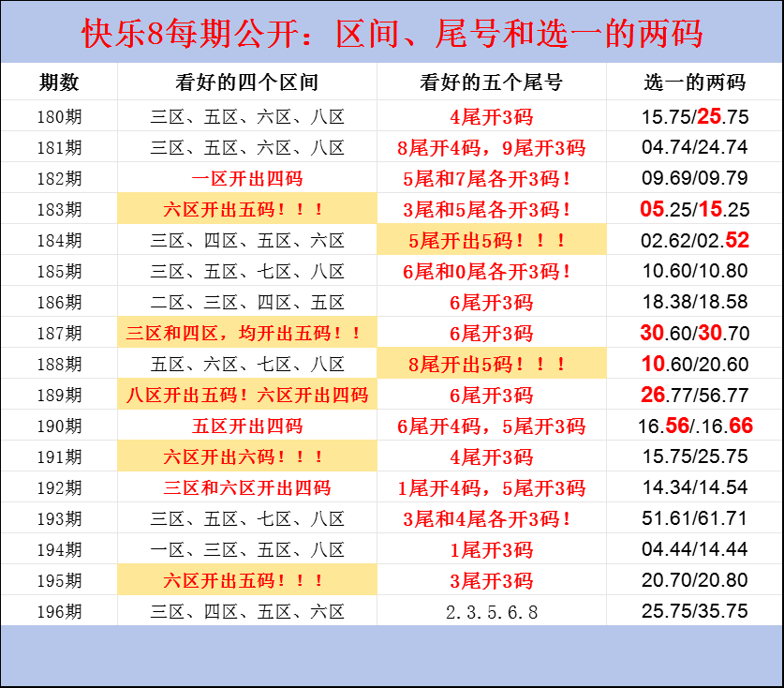
Task: Click the 190期 row label
Action: (x=59, y=426)
